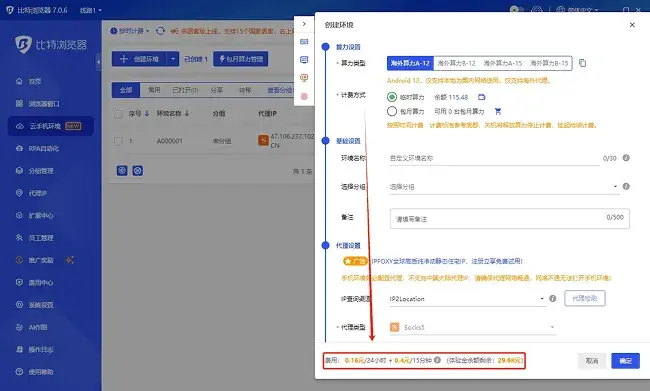
Task: Tick the select-all checkbox in the table header
Action: click(118, 114)
